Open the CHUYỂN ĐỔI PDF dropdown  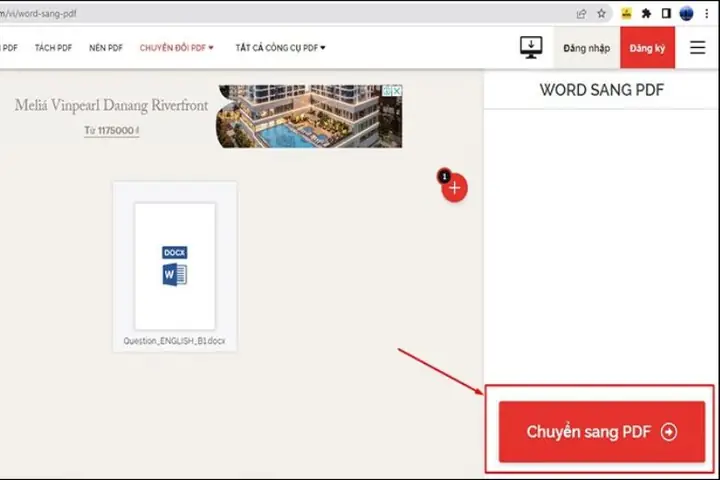point(177,48)
